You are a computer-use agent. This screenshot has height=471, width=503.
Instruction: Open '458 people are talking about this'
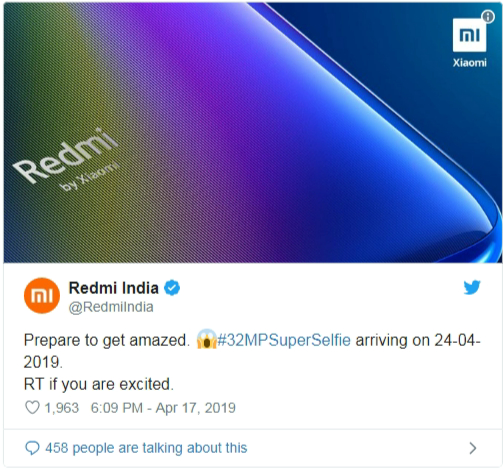pos(146,448)
